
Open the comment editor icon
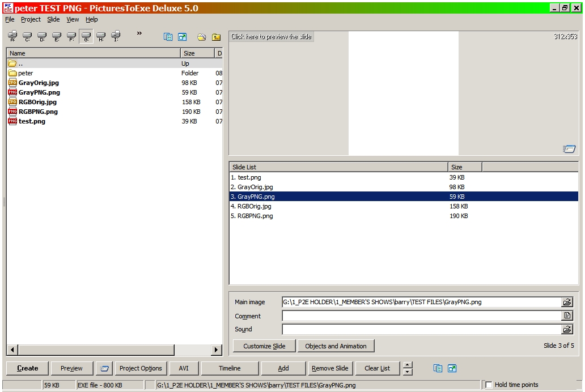click(x=567, y=316)
